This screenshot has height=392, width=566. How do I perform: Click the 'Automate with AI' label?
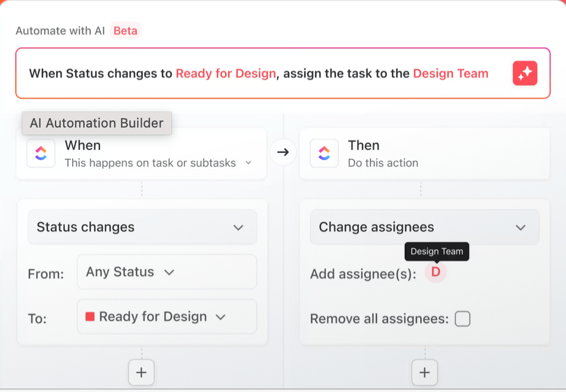(x=60, y=31)
